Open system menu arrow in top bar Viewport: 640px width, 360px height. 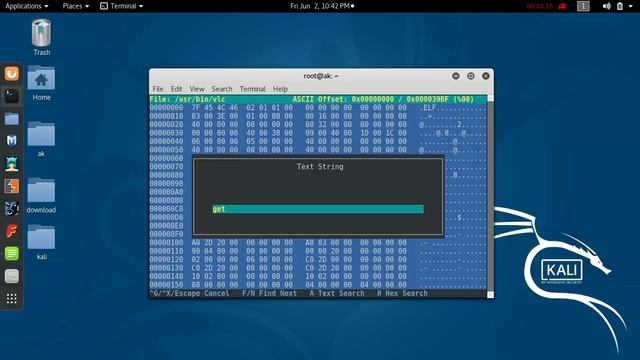(631, 6)
